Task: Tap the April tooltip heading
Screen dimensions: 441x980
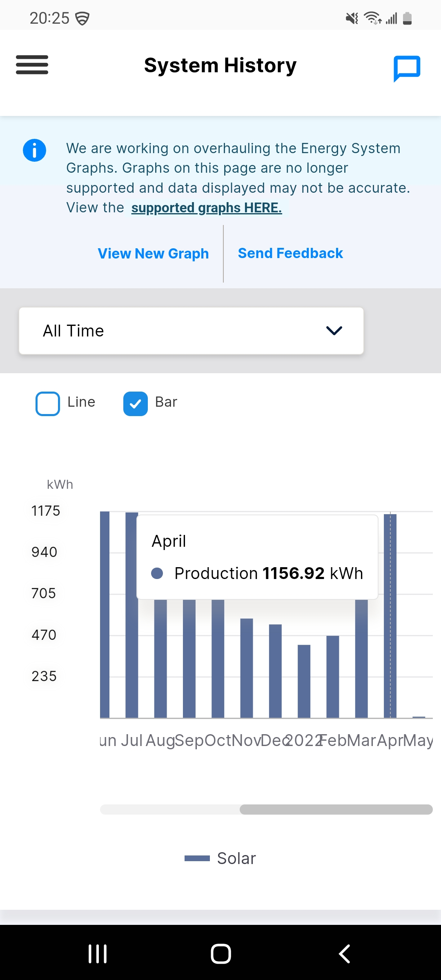Action: [x=169, y=541]
